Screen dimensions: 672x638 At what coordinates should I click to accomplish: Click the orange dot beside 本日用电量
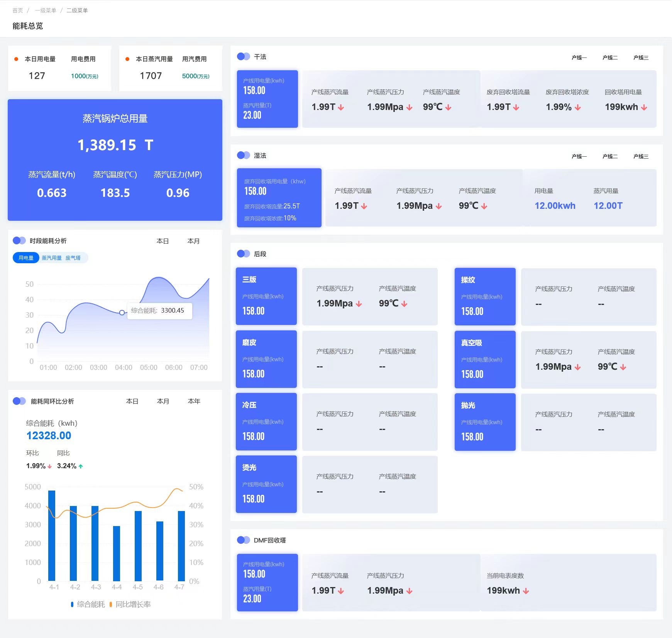pyautogui.click(x=16, y=59)
